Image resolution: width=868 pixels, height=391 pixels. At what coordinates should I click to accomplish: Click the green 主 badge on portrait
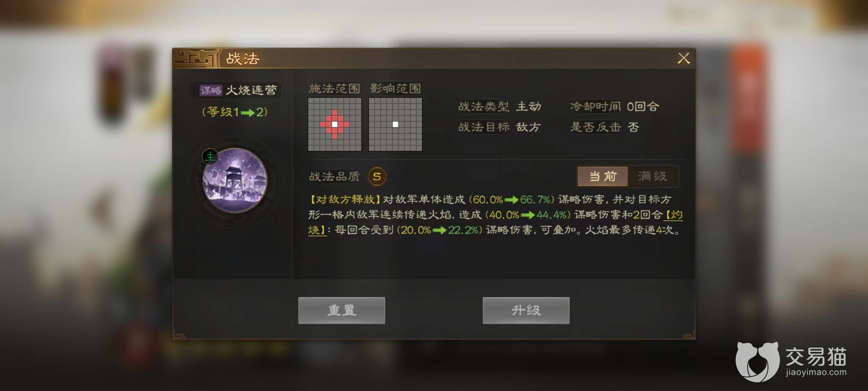[x=210, y=156]
